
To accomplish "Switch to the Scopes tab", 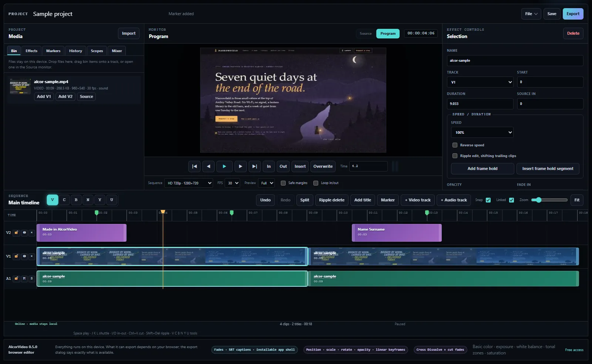I will point(97,51).
